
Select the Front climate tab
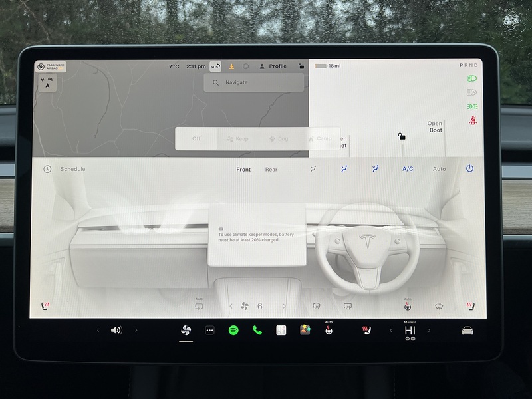click(243, 170)
